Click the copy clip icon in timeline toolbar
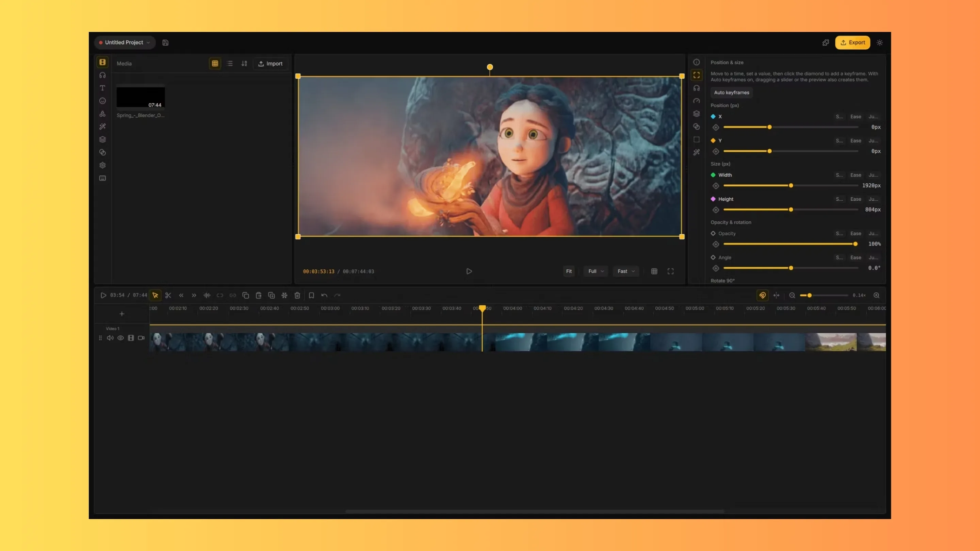 [x=245, y=295]
